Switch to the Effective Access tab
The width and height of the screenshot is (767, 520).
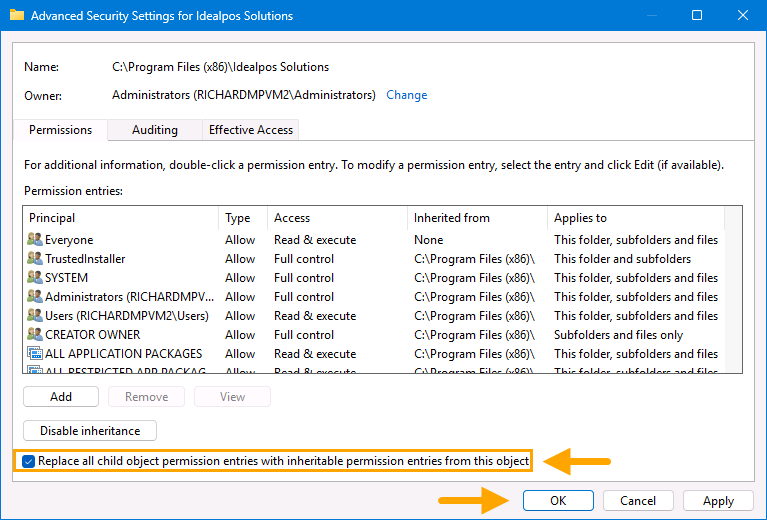click(x=250, y=130)
